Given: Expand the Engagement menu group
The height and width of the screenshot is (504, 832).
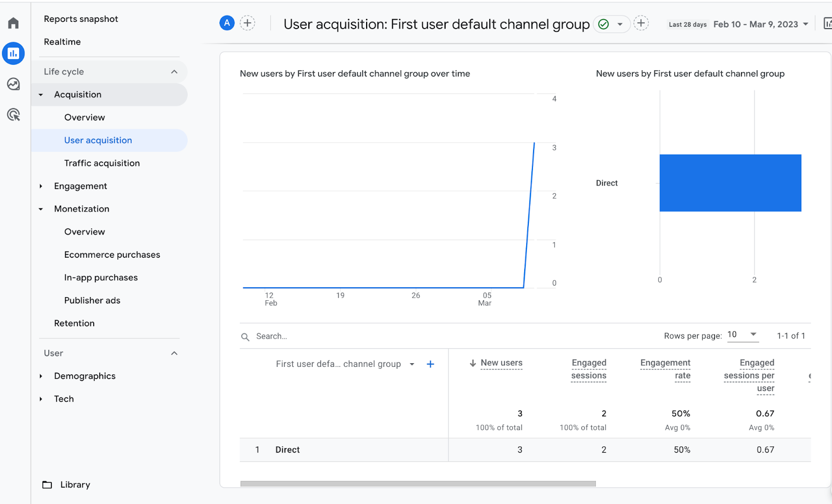Looking at the screenshot, I should [41, 186].
